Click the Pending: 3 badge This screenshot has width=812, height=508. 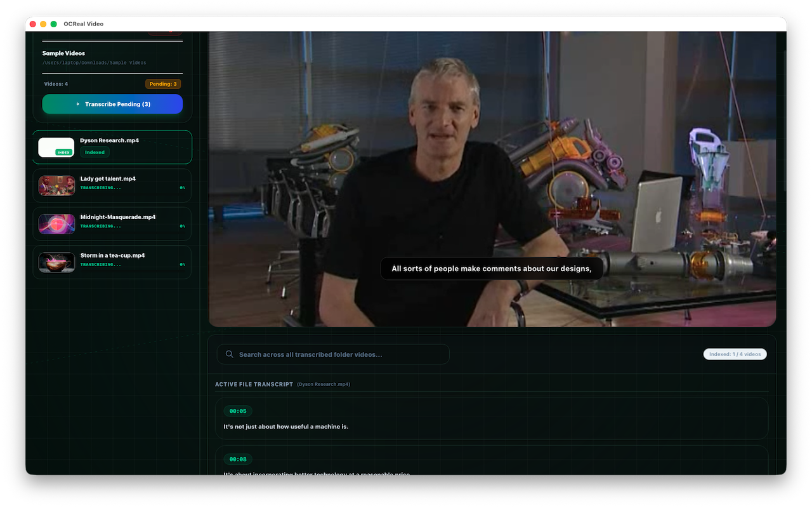[163, 84]
